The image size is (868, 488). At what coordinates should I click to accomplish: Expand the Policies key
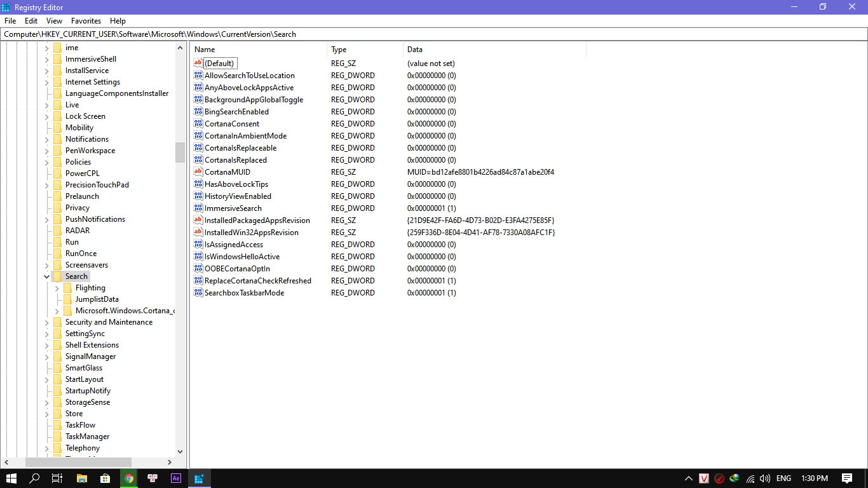(46, 162)
